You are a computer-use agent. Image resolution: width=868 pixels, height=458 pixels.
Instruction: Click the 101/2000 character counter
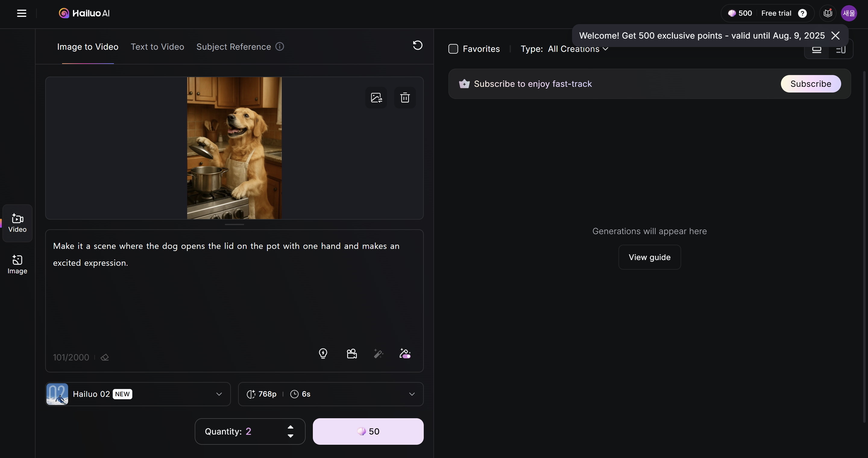[x=71, y=357]
